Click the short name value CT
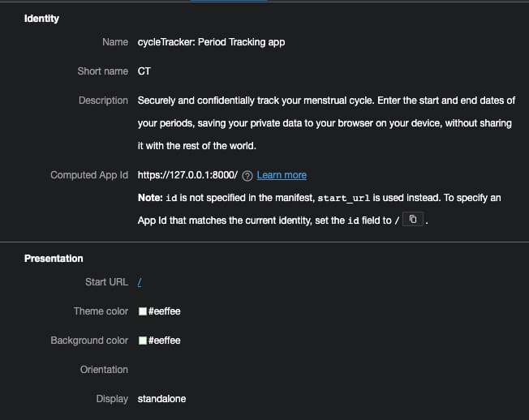This screenshot has width=529, height=420. point(144,71)
